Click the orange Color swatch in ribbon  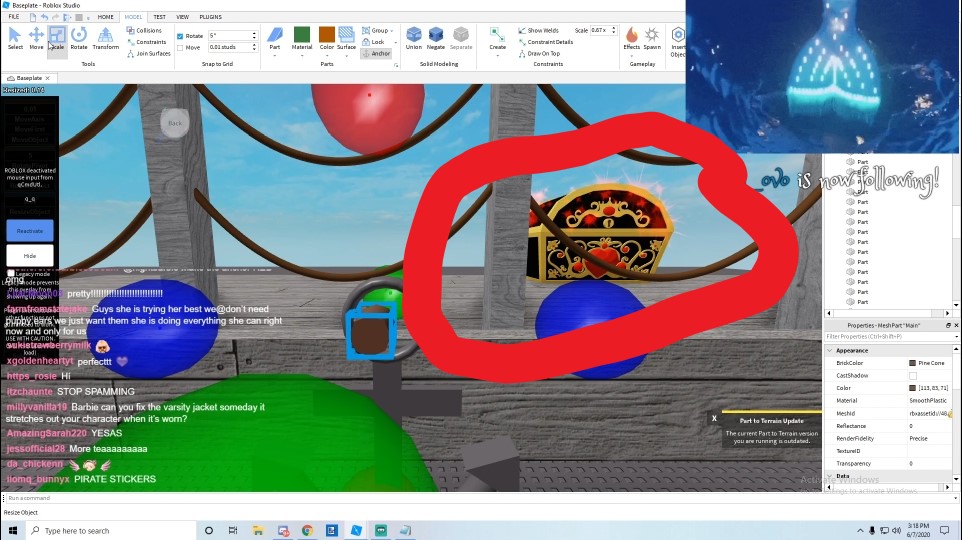tap(326, 34)
